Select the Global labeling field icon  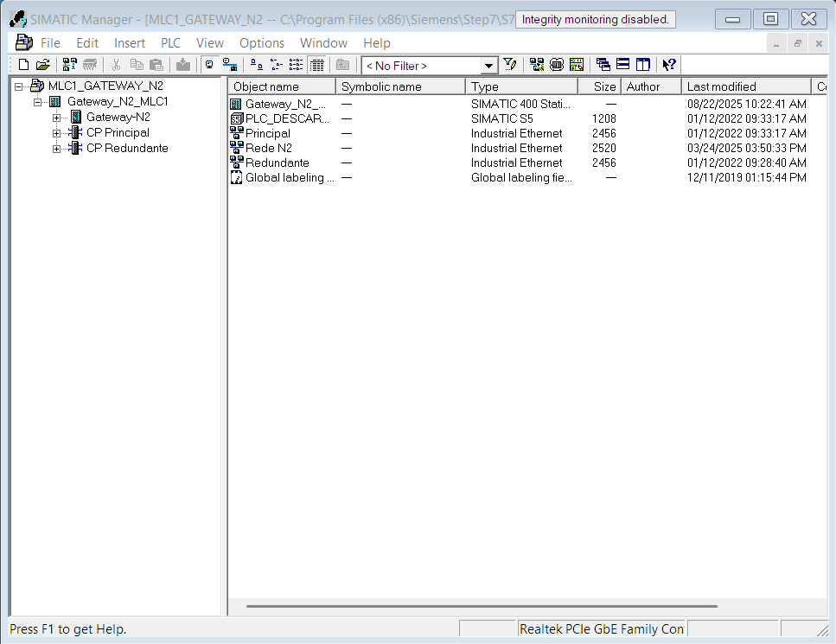click(236, 177)
